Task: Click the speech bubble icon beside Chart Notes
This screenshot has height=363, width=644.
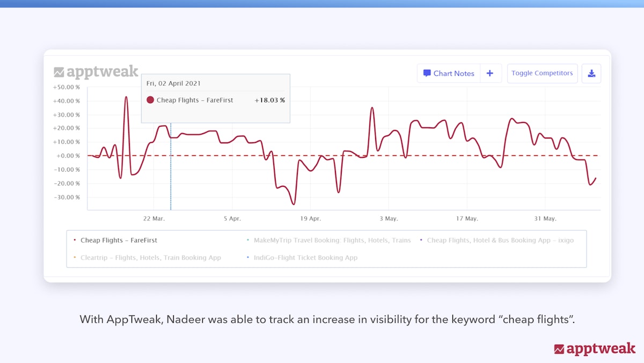Action: tap(427, 73)
